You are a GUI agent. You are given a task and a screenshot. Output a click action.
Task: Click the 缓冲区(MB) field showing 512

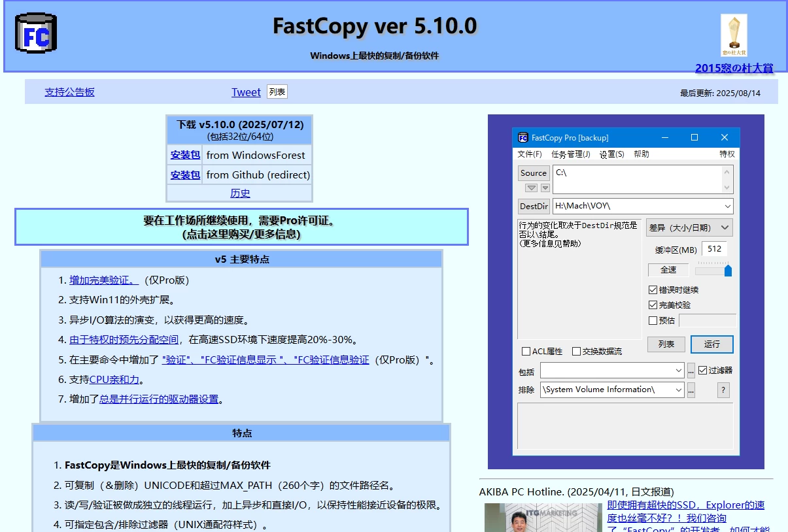pyautogui.click(x=715, y=249)
